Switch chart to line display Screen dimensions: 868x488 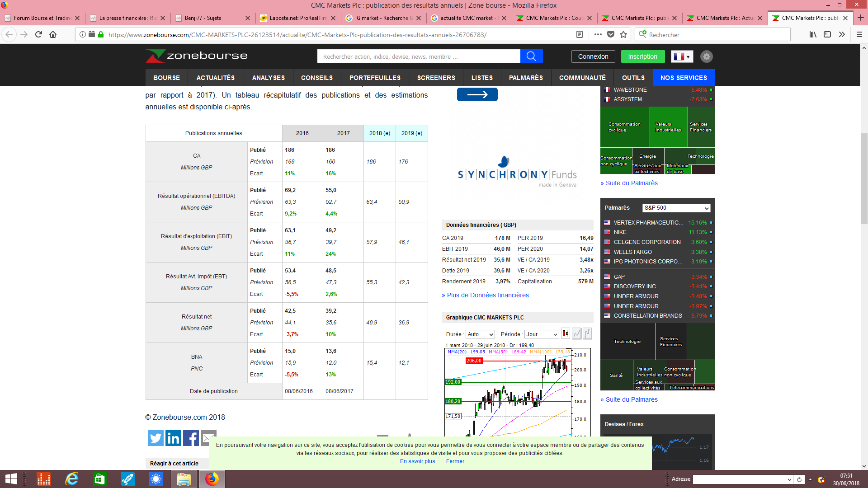tap(576, 333)
